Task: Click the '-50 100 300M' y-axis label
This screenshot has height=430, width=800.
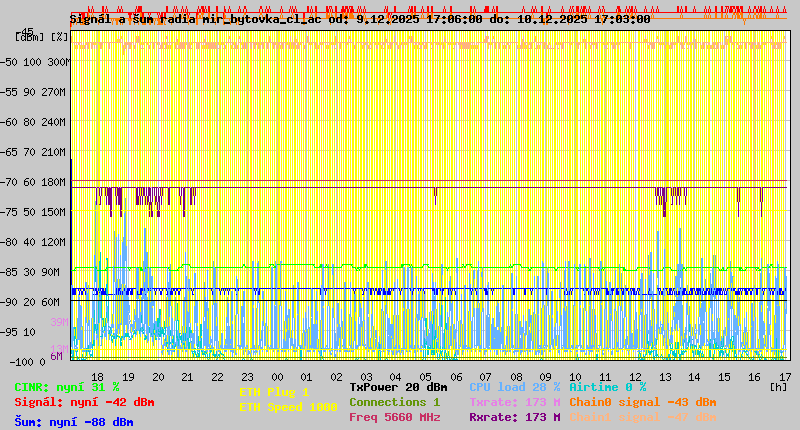Action: pos(35,62)
